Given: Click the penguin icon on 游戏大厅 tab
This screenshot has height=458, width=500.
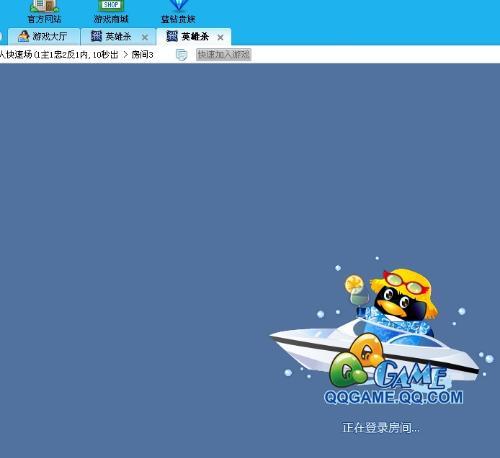Looking at the screenshot, I should 23,36.
